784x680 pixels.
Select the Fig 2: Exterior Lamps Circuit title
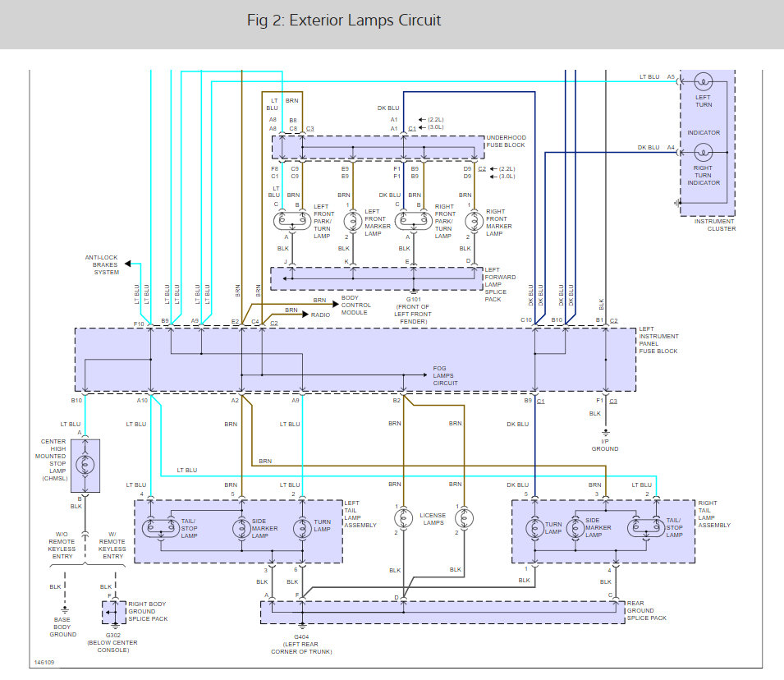tap(344, 20)
